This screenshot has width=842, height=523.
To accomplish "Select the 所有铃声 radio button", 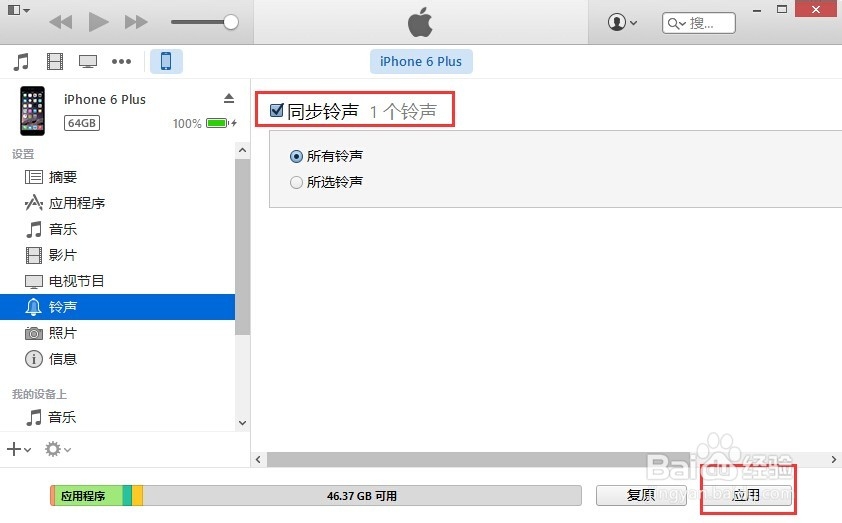I will pos(296,156).
